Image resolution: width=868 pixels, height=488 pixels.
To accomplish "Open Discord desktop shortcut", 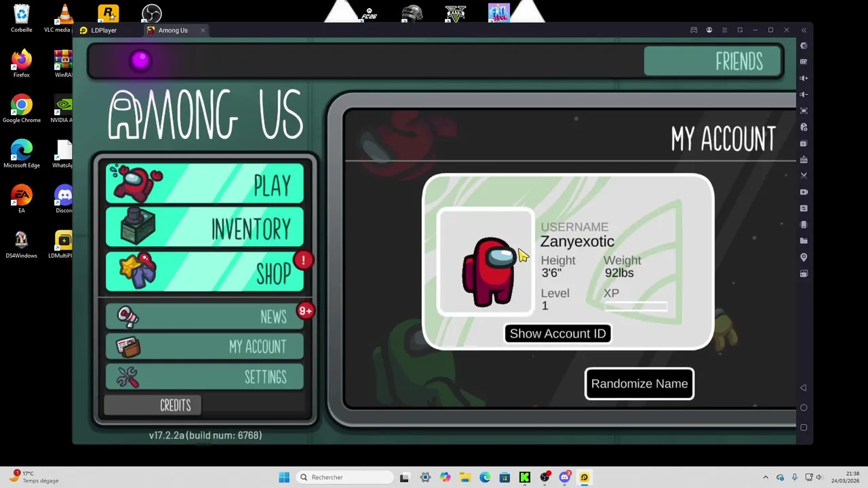I will coord(64,199).
